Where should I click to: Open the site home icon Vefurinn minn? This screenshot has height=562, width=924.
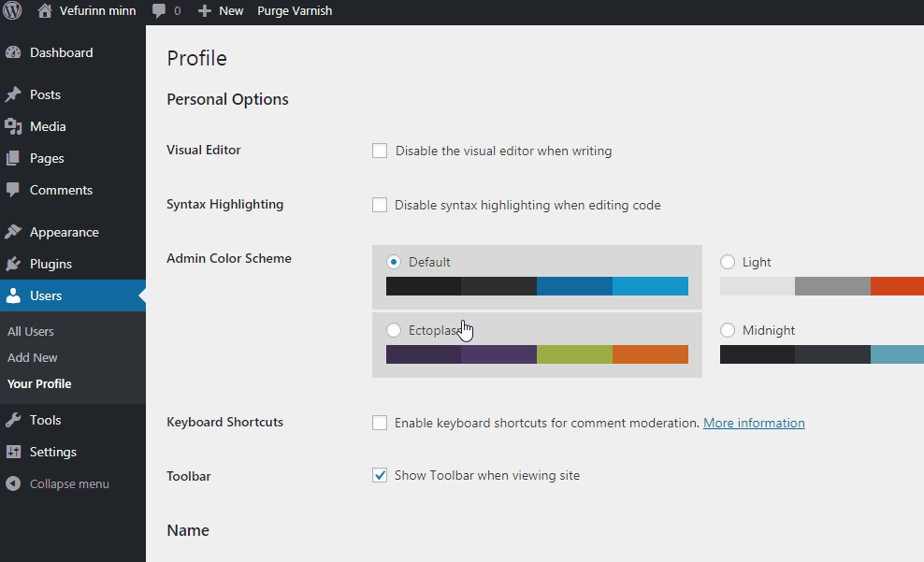point(45,11)
